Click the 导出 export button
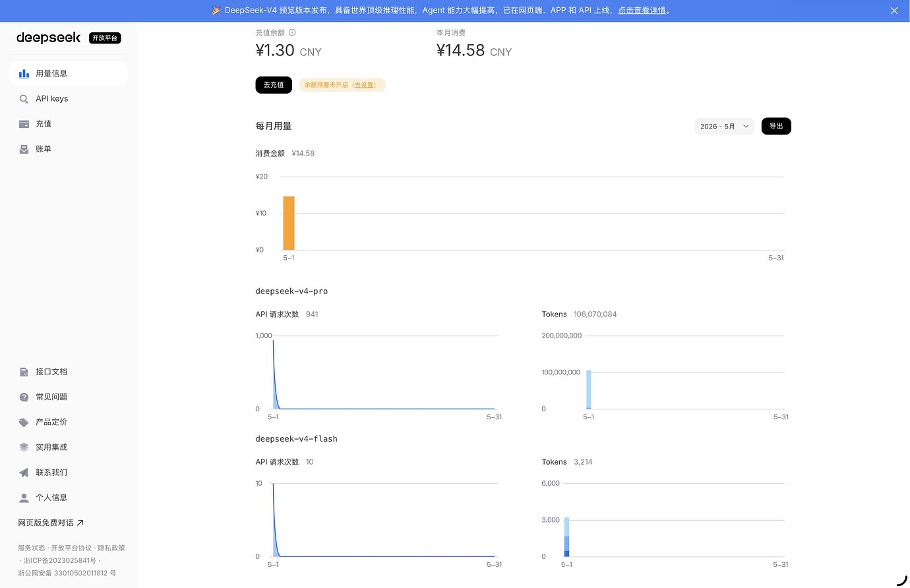 point(776,126)
